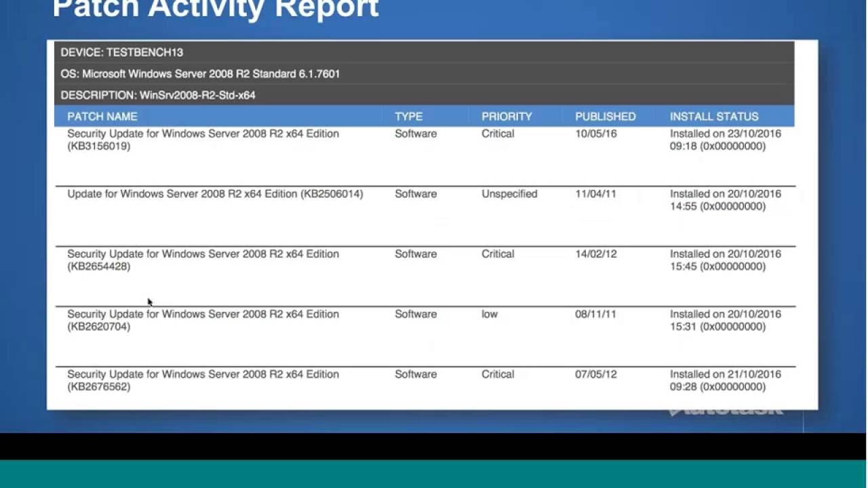This screenshot has width=868, height=488.
Task: Click the INSTALL STATUS column header
Action: [714, 117]
